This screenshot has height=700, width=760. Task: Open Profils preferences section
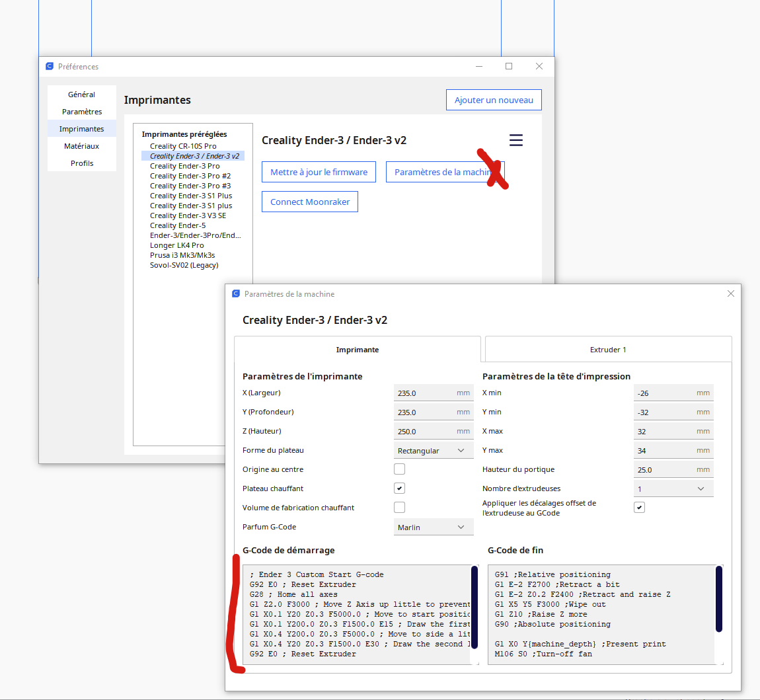[81, 163]
